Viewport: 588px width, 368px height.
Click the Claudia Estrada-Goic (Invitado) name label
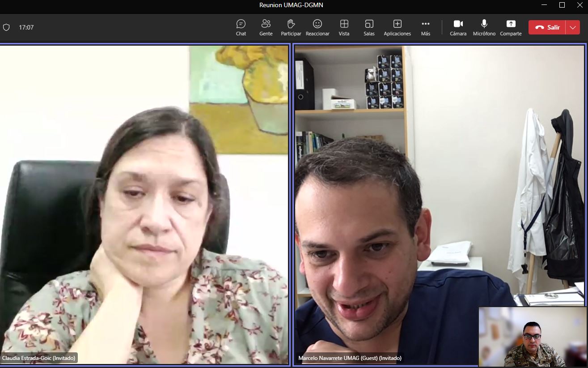[x=39, y=358]
